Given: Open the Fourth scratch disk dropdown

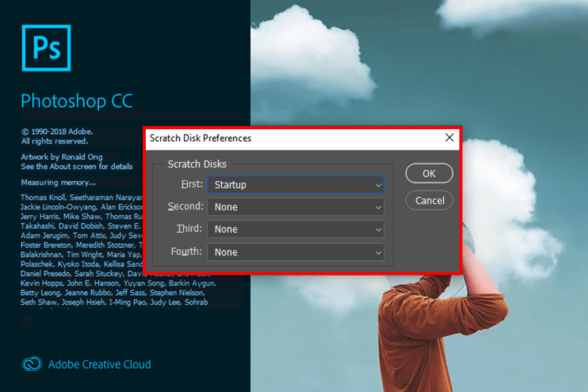Looking at the screenshot, I should tap(296, 252).
